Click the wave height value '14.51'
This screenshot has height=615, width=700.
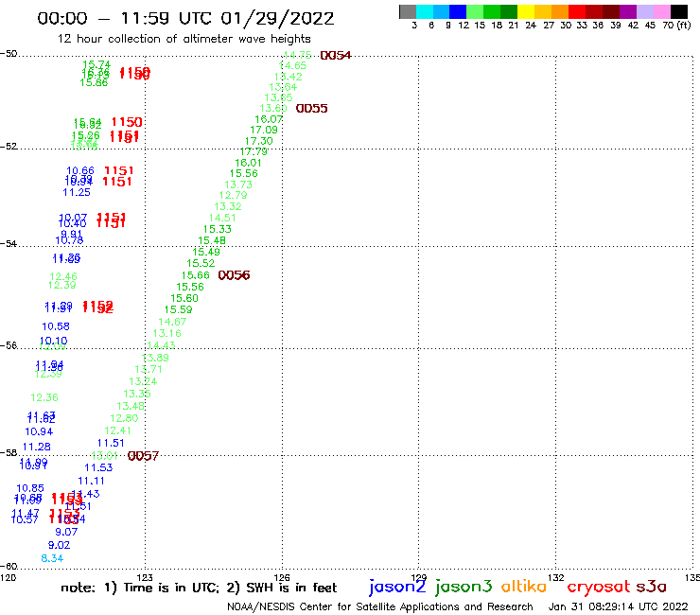[x=222, y=218]
